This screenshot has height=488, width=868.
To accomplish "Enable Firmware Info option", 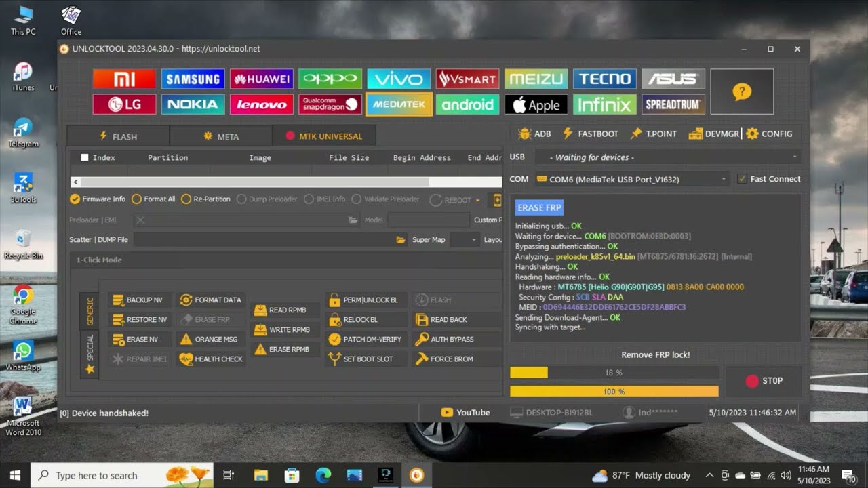I will click(x=98, y=199).
